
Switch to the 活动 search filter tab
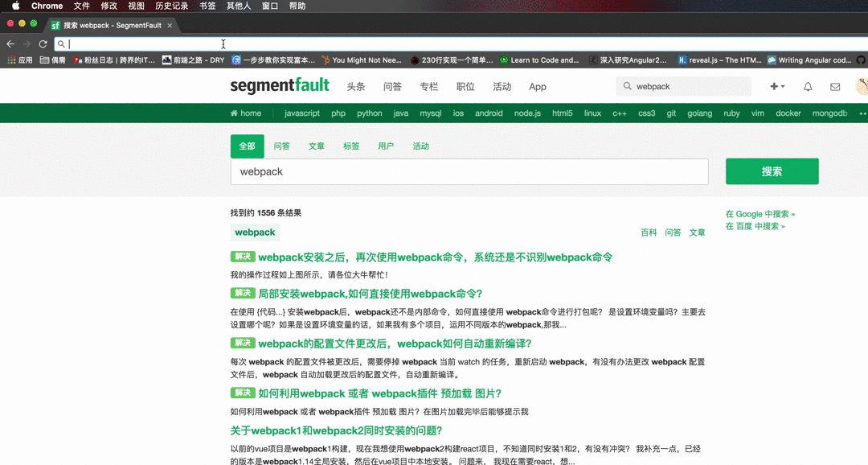point(420,146)
